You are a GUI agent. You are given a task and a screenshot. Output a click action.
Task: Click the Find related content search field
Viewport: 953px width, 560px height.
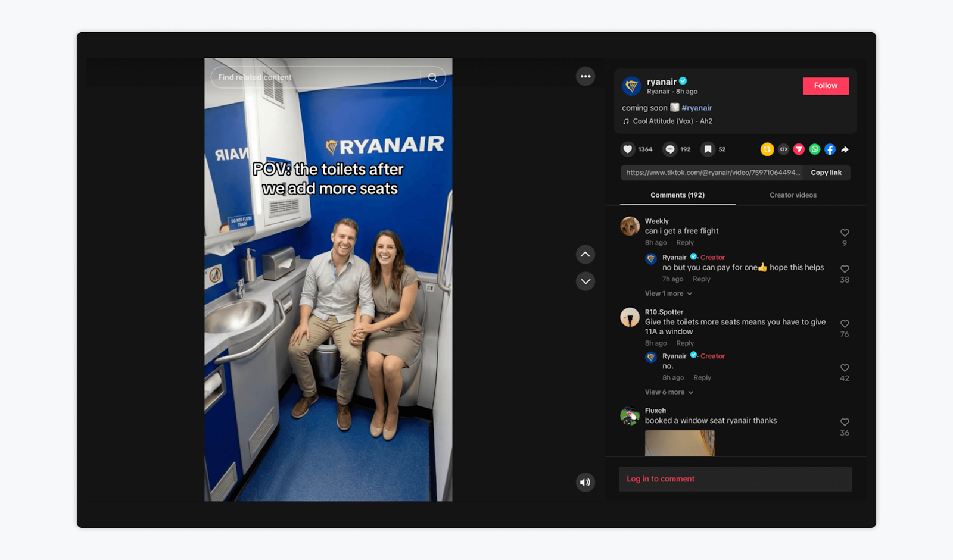coord(316,77)
